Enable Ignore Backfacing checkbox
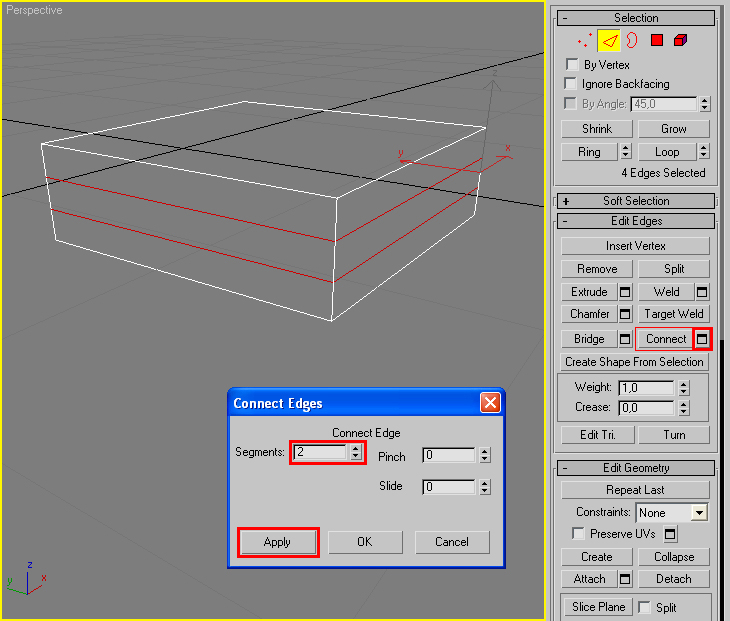Image resolution: width=730 pixels, height=621 pixels. (570, 83)
